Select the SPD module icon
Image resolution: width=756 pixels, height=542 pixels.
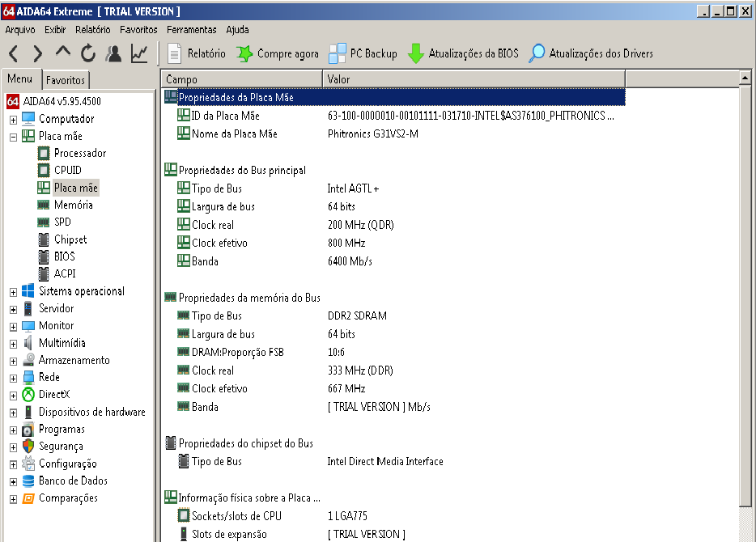pos(44,222)
